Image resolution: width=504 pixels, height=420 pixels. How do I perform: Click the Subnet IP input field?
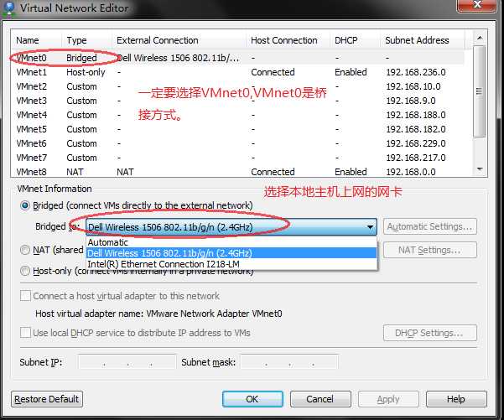pyautogui.click(x=127, y=362)
